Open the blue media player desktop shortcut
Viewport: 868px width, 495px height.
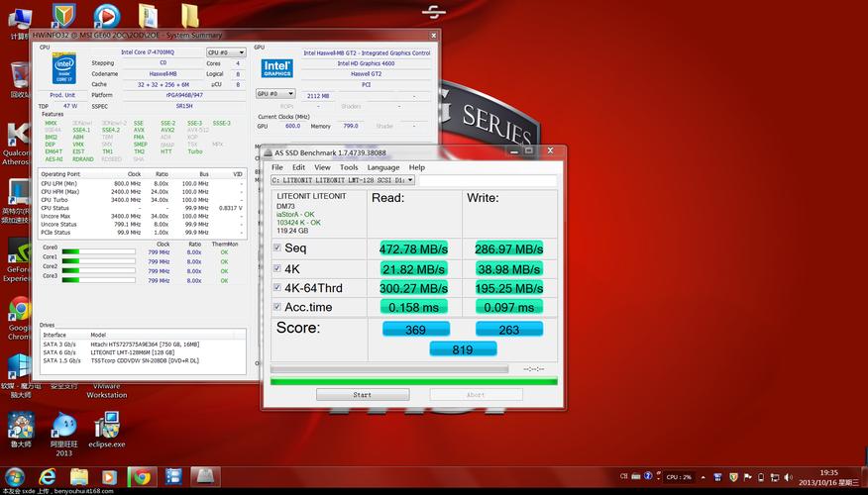point(106,16)
